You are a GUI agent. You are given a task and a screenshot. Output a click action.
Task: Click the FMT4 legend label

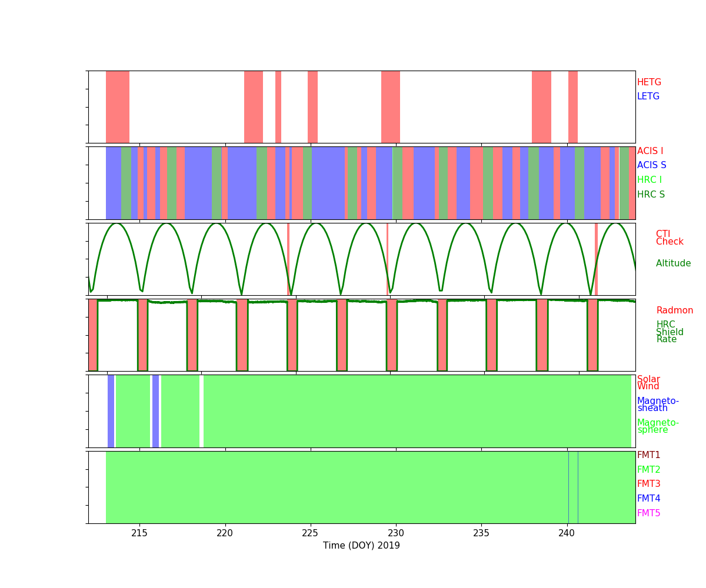(x=648, y=499)
